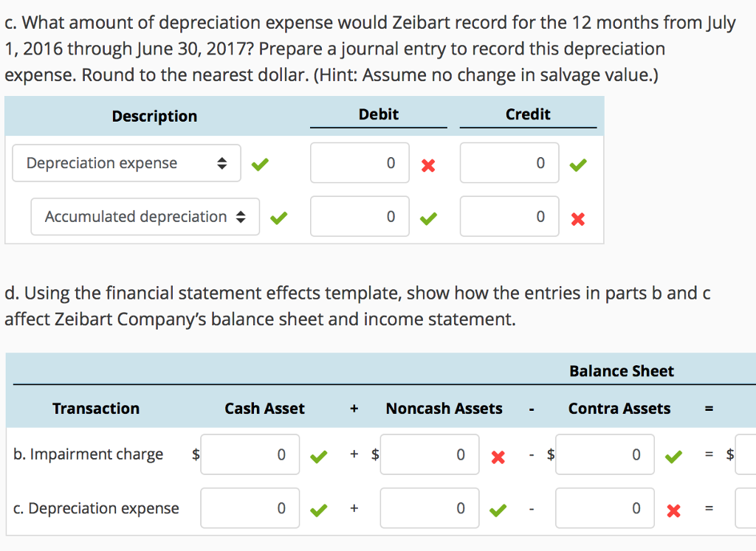Click the green checkmark beside Accumulated depreciation dropdown
The image size is (756, 551).
click(278, 216)
